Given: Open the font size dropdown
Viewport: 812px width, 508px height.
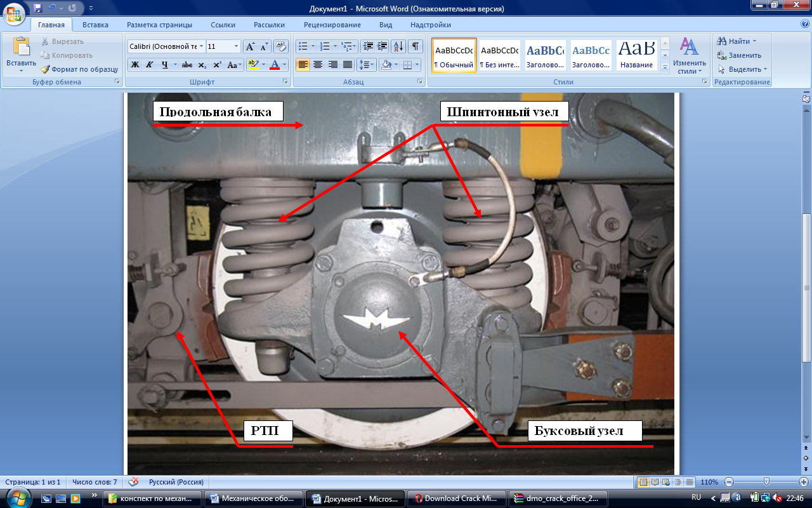Looking at the screenshot, I should tap(237, 46).
